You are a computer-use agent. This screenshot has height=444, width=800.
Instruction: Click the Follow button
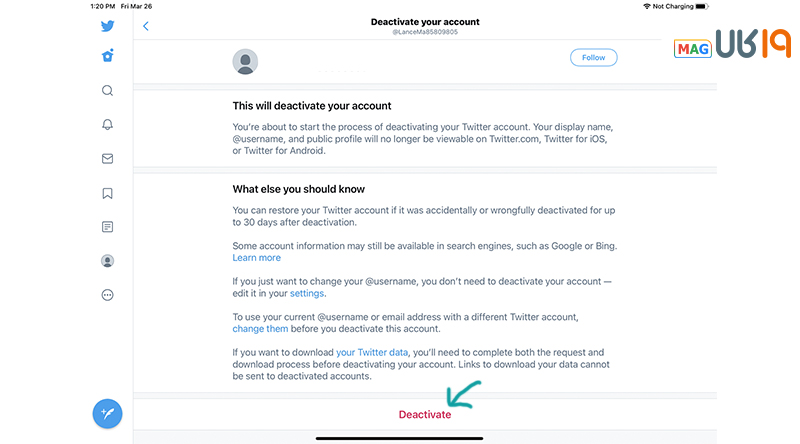pos(593,58)
